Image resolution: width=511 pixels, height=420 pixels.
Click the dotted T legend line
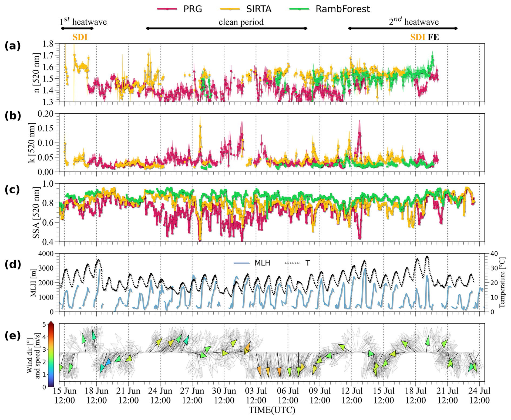[292, 263]
